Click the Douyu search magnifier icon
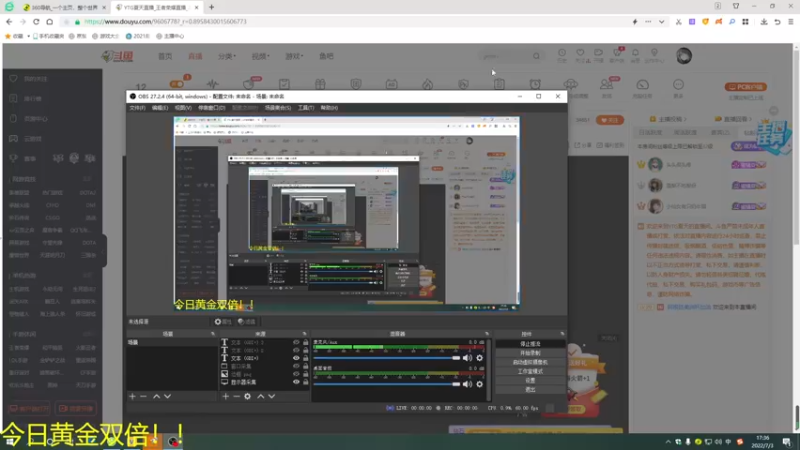800x450 pixels. [x=536, y=56]
